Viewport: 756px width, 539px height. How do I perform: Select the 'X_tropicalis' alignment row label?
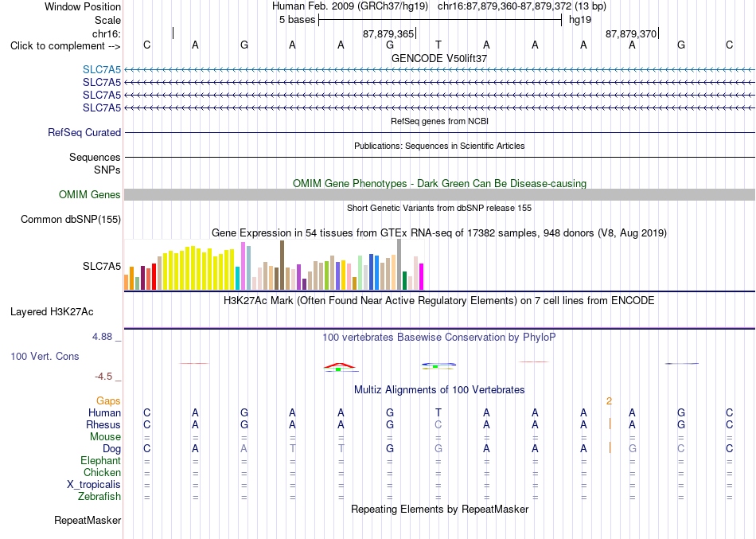coord(94,485)
